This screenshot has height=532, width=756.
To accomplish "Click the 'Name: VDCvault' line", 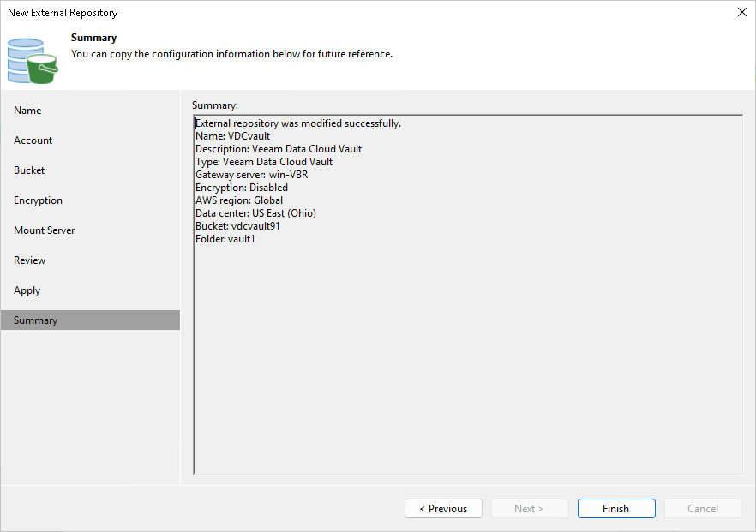I will (232, 136).
